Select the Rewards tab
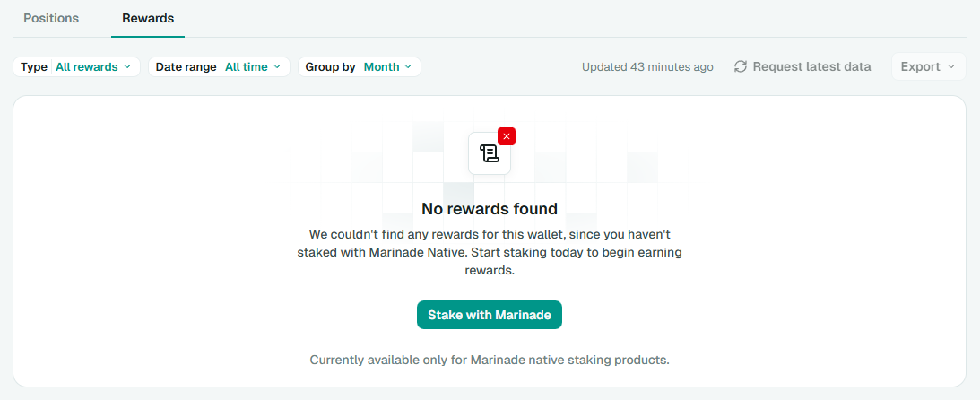The height and width of the screenshot is (400, 980). tap(148, 18)
